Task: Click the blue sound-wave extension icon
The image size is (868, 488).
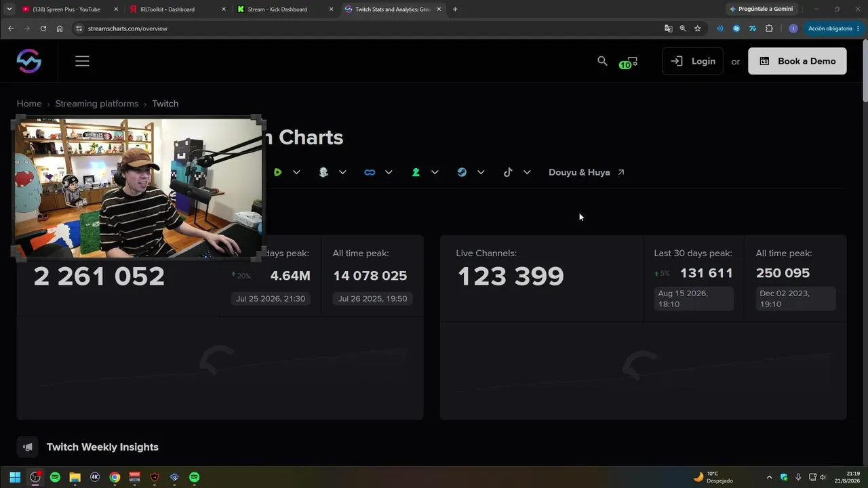Action: click(720, 28)
